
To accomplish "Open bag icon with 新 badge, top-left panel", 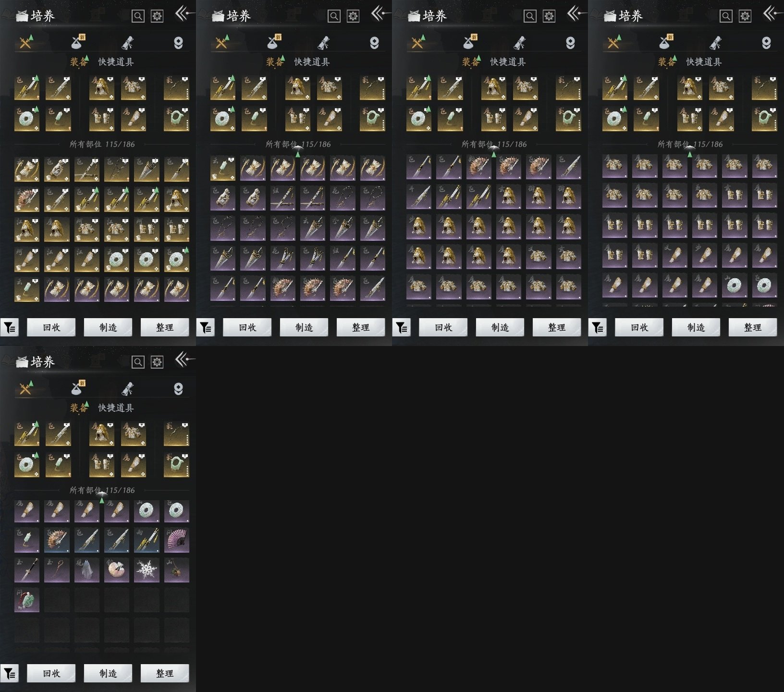I will (77, 42).
